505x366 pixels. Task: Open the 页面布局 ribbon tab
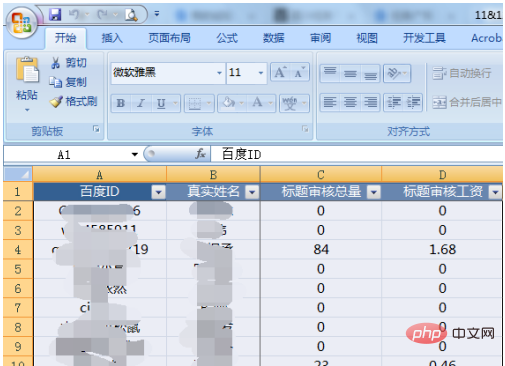[x=169, y=38]
